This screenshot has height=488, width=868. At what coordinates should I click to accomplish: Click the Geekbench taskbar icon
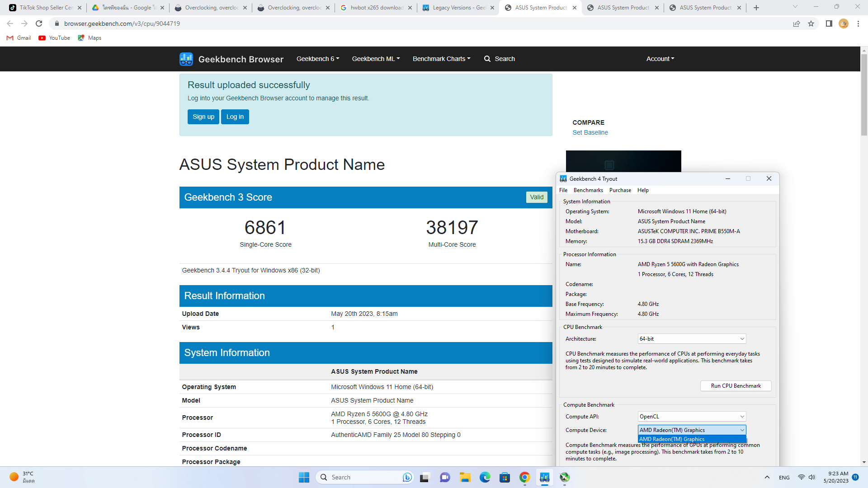(545, 477)
